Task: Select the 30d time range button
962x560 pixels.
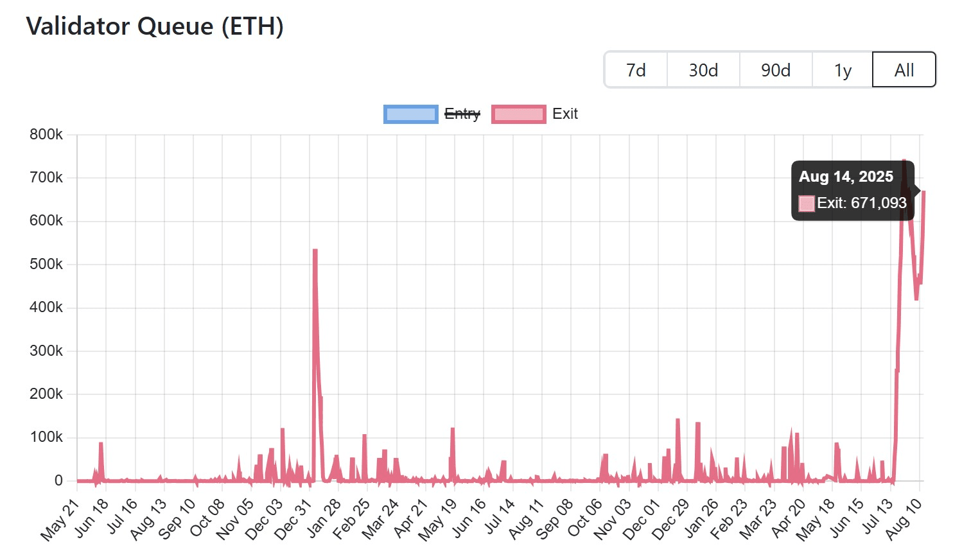Action: (703, 70)
